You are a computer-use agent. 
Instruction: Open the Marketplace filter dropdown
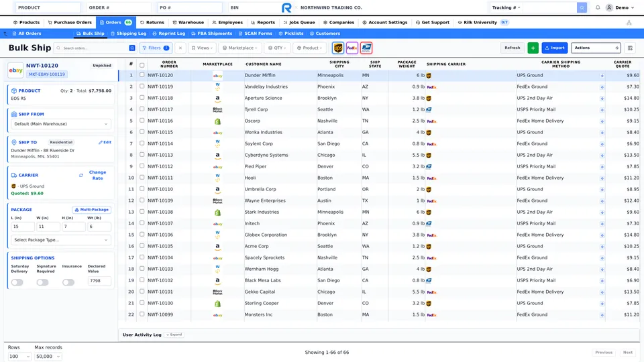tap(240, 48)
